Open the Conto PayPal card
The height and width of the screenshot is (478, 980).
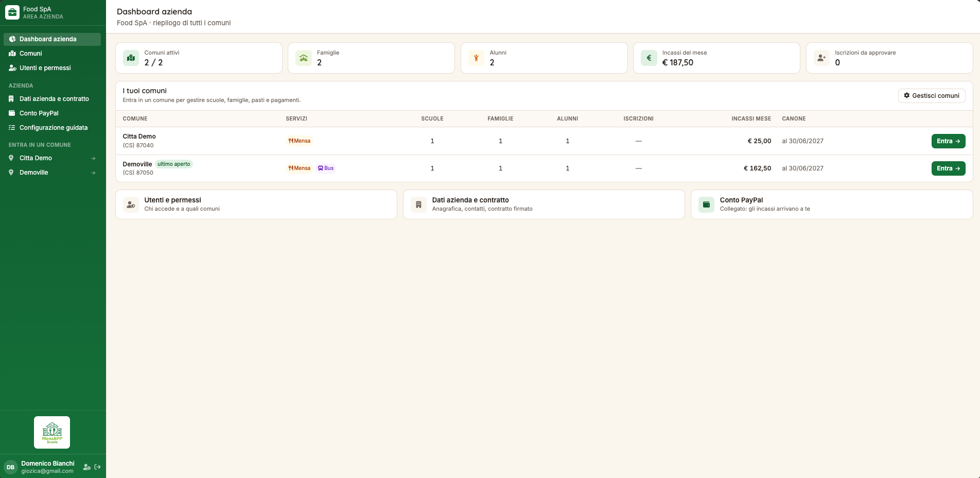click(x=832, y=204)
